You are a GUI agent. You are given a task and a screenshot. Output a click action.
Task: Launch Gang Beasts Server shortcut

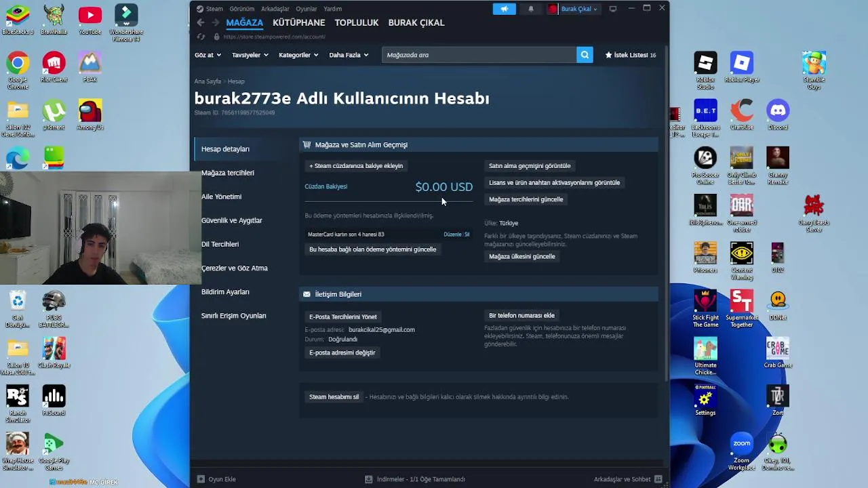[814, 213]
